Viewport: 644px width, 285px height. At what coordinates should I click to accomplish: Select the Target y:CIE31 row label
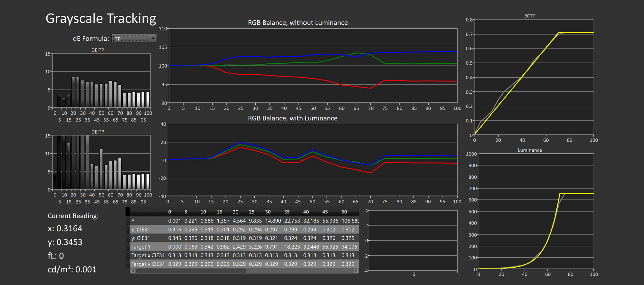coord(148,264)
